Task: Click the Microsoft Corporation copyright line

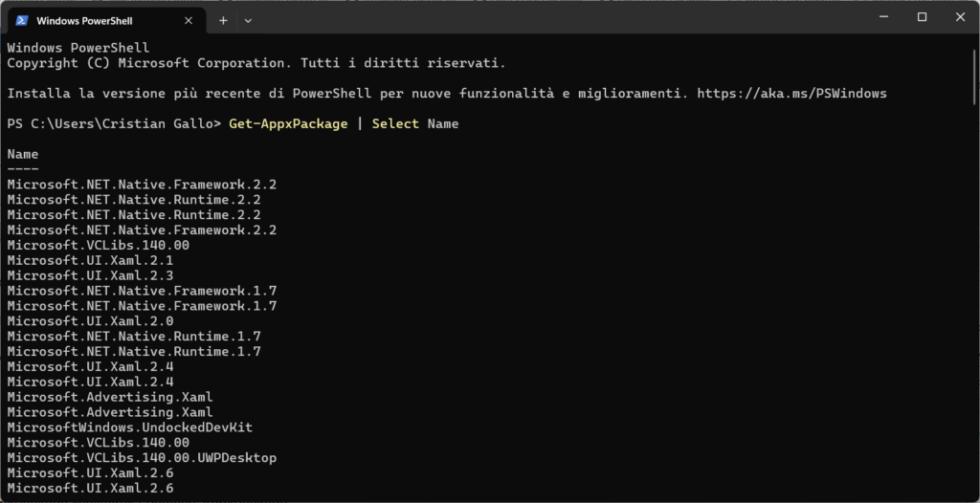Action: click(256, 63)
